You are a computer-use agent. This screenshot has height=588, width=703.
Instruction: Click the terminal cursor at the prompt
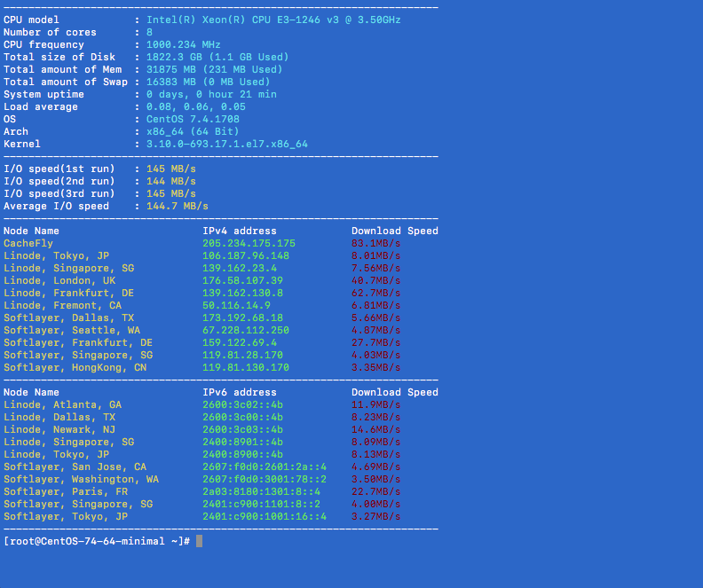tap(200, 541)
